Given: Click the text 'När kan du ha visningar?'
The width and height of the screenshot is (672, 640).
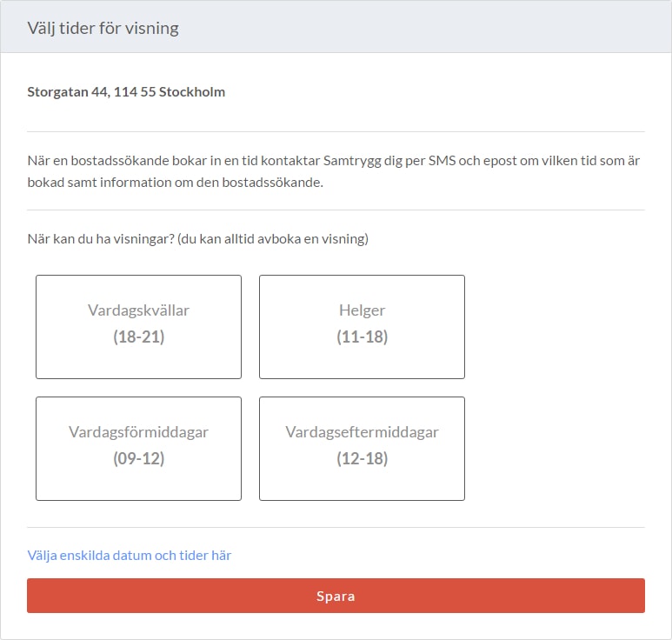Looking at the screenshot, I should pyautogui.click(x=101, y=239).
